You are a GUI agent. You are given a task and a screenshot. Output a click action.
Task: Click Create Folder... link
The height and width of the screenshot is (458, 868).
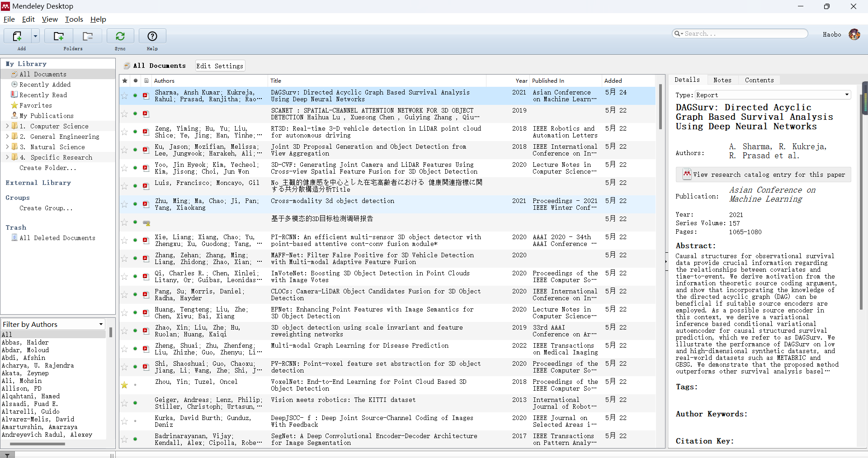tap(48, 168)
